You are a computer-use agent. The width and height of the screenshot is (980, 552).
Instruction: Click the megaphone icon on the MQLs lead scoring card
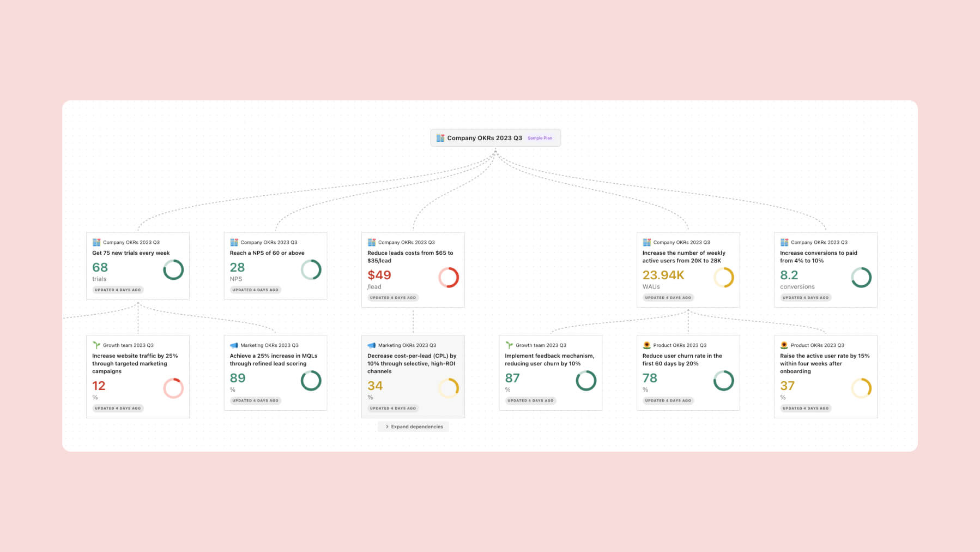234,345
